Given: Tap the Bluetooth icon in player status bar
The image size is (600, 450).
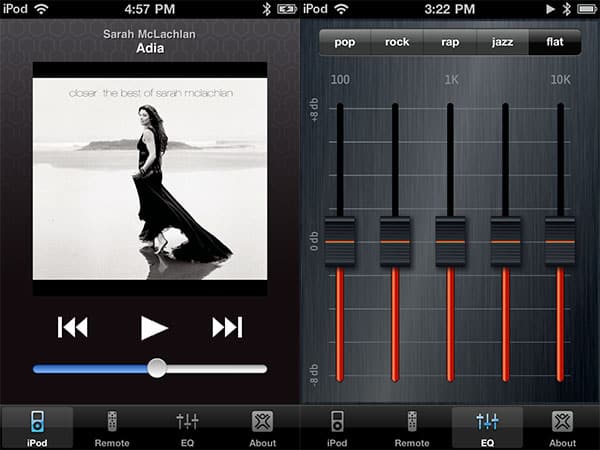Looking at the screenshot, I should click(x=266, y=9).
